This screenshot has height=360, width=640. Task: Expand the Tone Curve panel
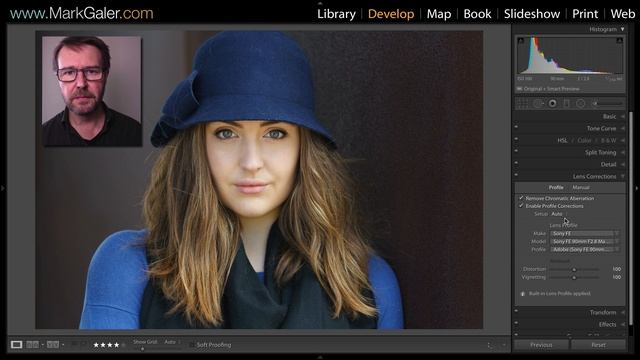622,129
